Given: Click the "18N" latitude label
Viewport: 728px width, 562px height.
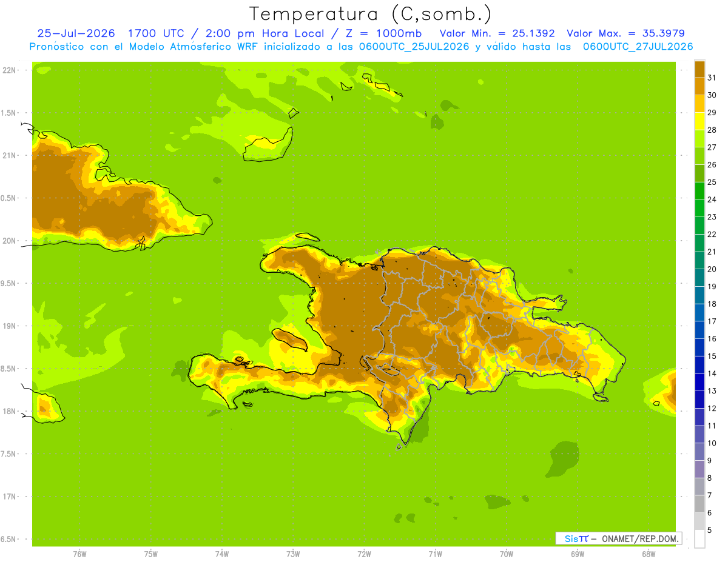Looking at the screenshot, I should pos(9,411).
